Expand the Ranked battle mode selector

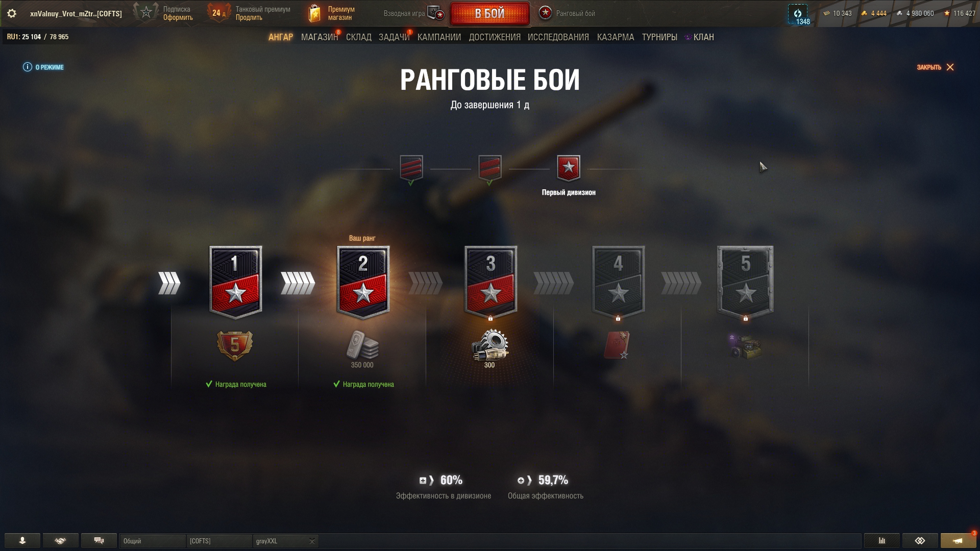(x=568, y=13)
